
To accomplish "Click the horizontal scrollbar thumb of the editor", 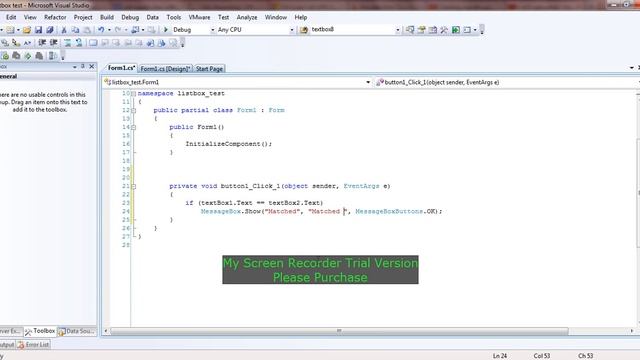I will coord(339,331).
